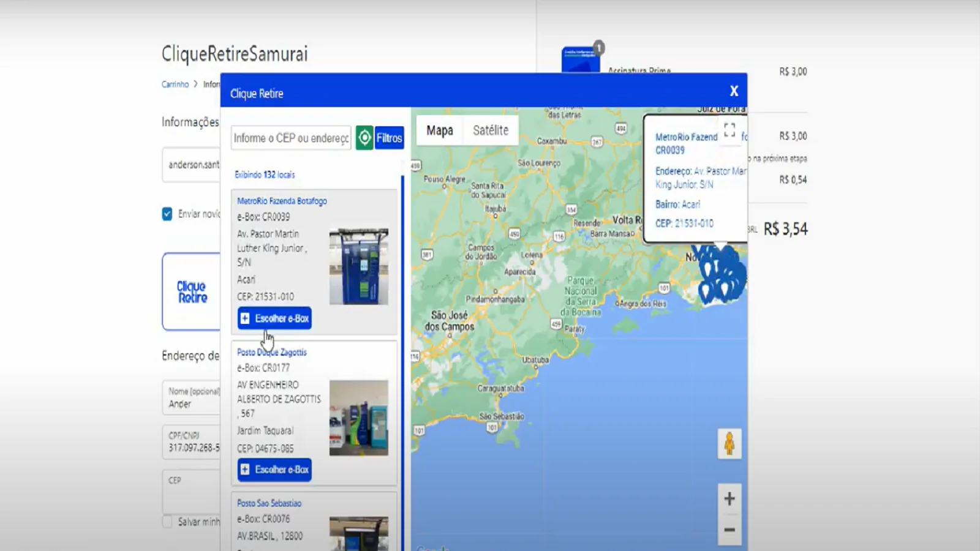The image size is (980, 551).
Task: Choose e-Box for MetroRio Fazenda Botafogo
Action: (274, 318)
